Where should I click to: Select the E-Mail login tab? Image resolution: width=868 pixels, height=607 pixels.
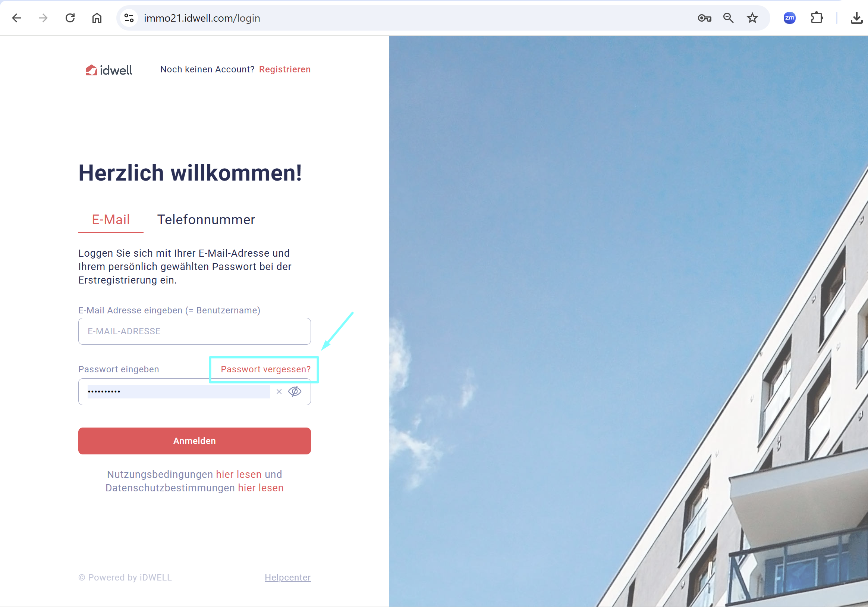click(111, 220)
